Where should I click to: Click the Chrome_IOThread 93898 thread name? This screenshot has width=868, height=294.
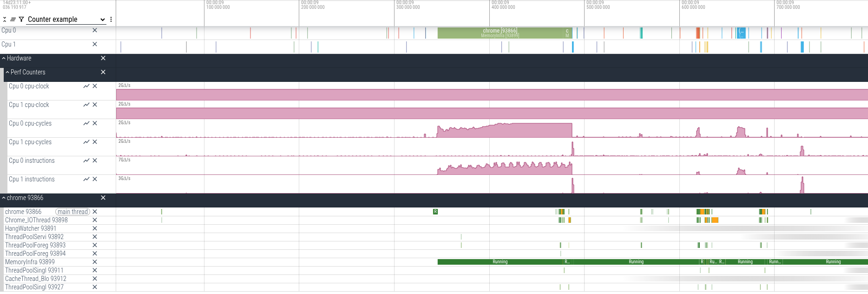pyautogui.click(x=36, y=220)
